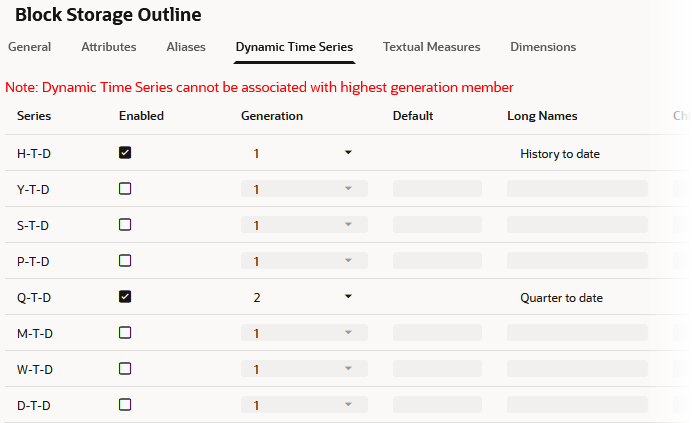Select the P-T-D series label

coord(33,261)
